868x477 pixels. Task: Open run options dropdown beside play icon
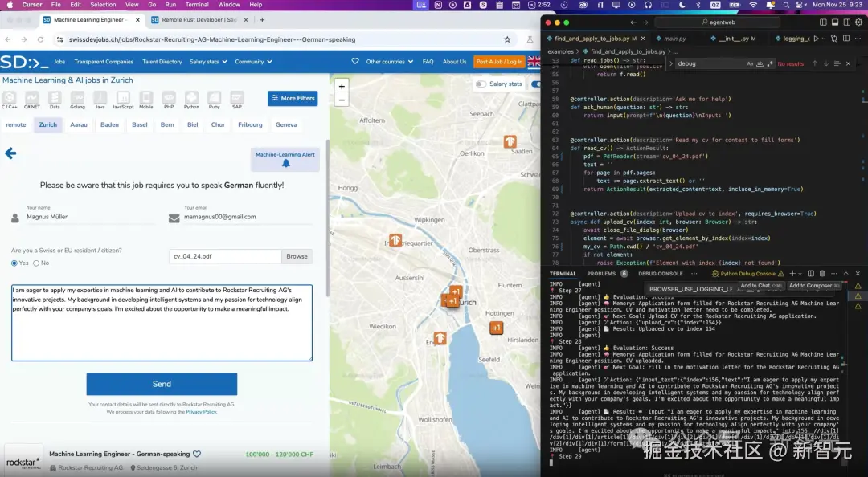click(823, 39)
